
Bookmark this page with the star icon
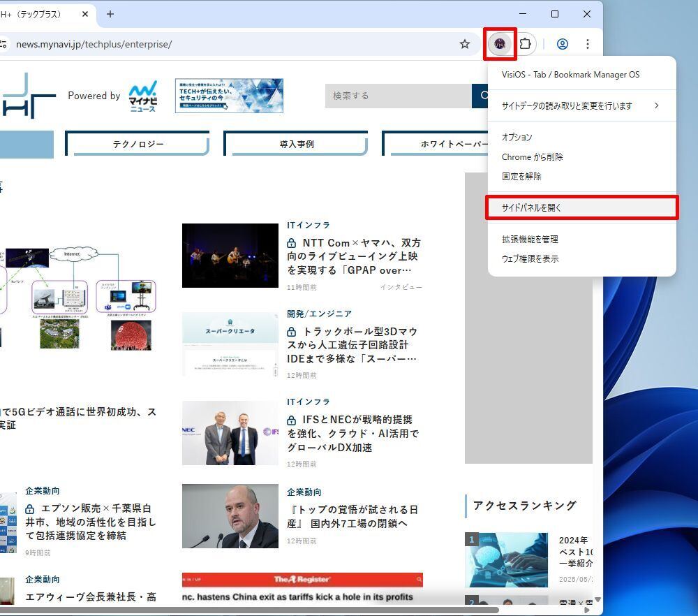point(465,44)
